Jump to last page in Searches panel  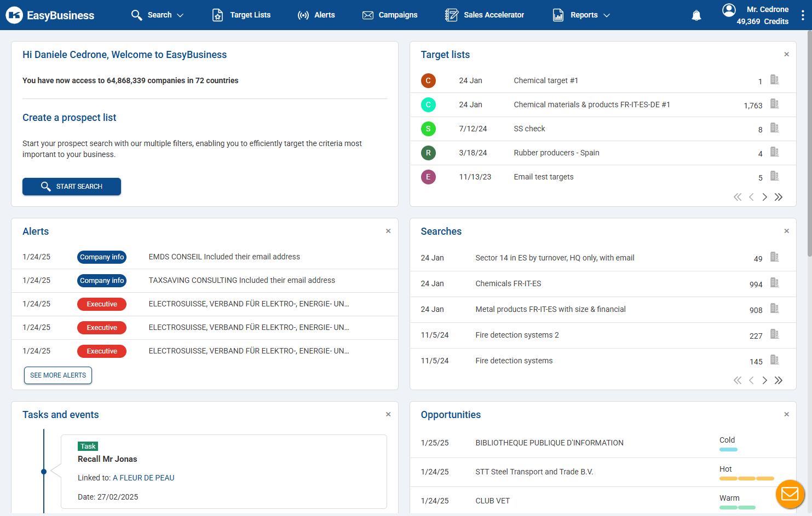(779, 380)
